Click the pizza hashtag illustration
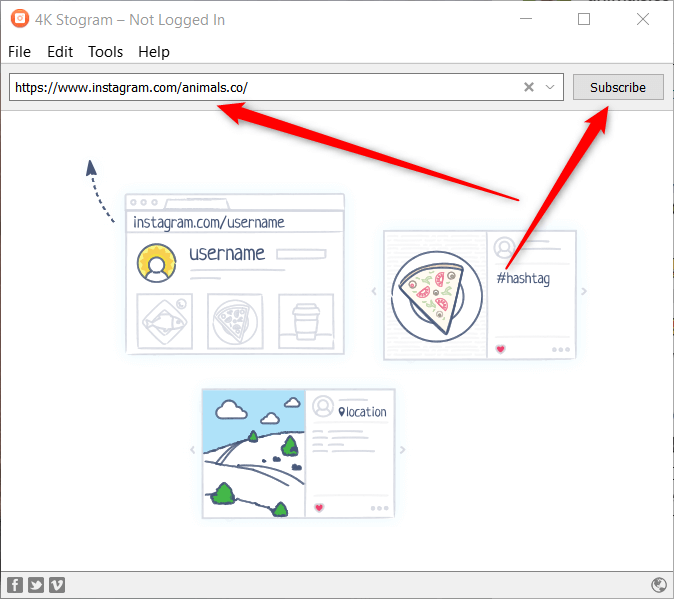The width and height of the screenshot is (674, 599). (480, 295)
